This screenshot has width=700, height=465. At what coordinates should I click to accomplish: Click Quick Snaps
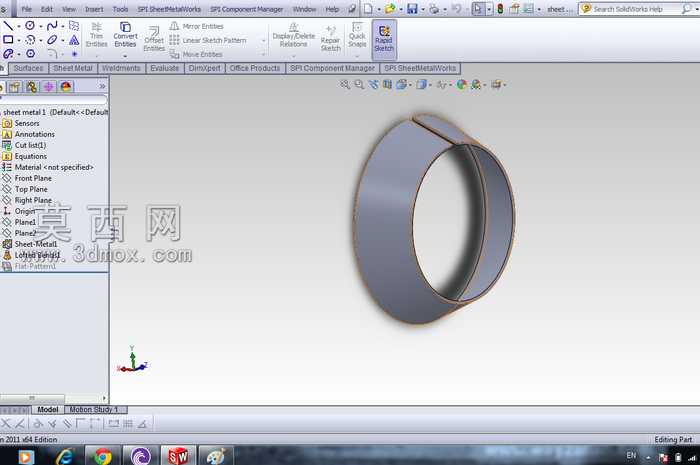click(x=357, y=35)
